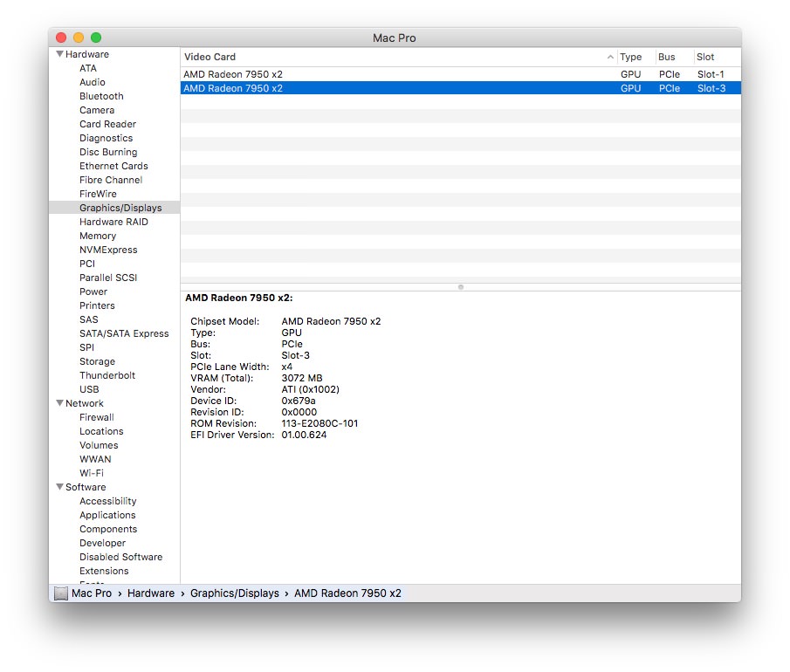Open Hardware RAID information
The width and height of the screenshot is (790, 672).
[x=113, y=222]
